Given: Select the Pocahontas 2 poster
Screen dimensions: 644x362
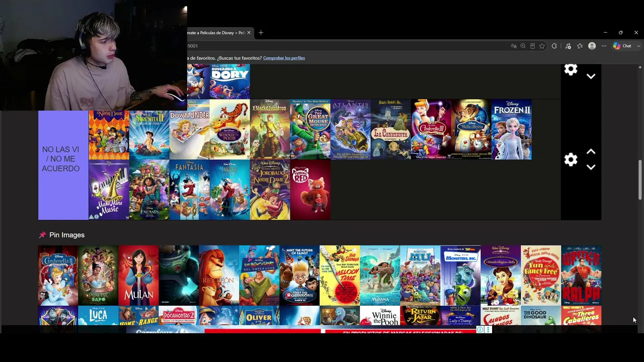Looking at the screenshot, I should (x=179, y=316).
